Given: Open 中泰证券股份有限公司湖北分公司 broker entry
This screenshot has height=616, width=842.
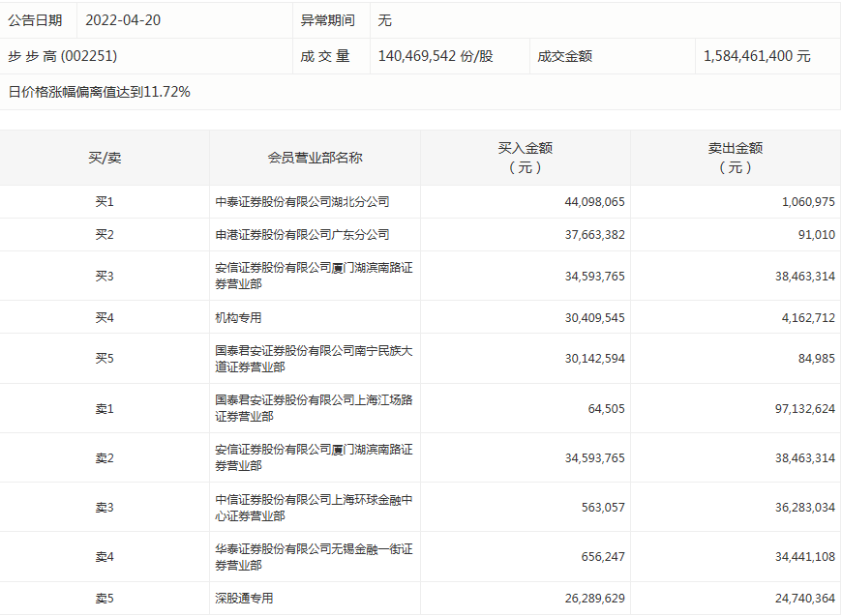Looking at the screenshot, I should 302,202.
